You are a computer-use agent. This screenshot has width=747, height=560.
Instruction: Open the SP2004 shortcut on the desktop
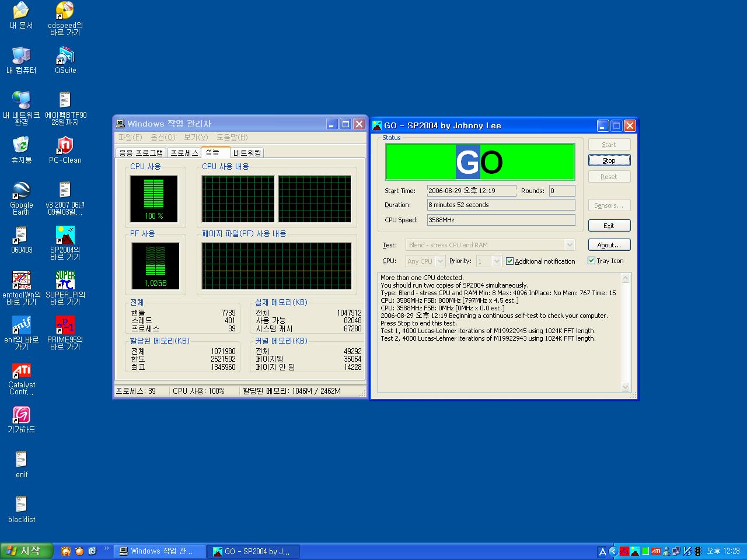65,243
